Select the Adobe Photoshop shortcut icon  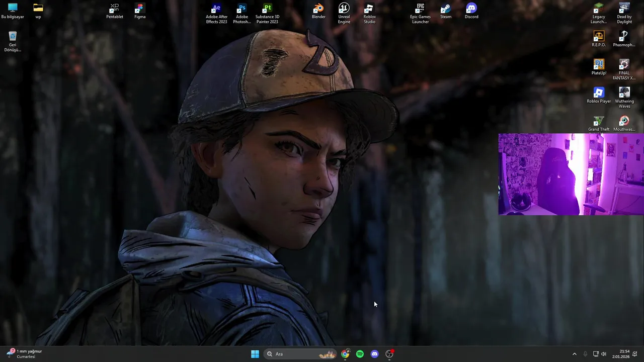coord(242,14)
